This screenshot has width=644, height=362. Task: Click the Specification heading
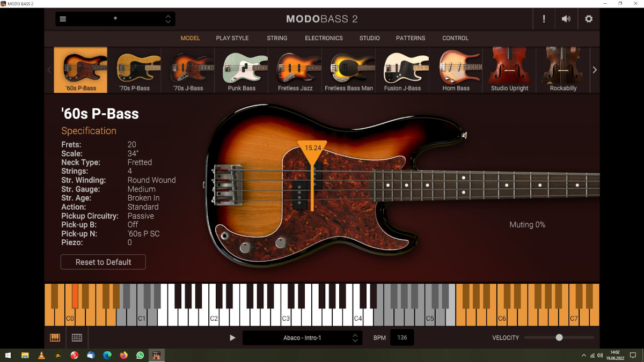pyautogui.click(x=89, y=131)
